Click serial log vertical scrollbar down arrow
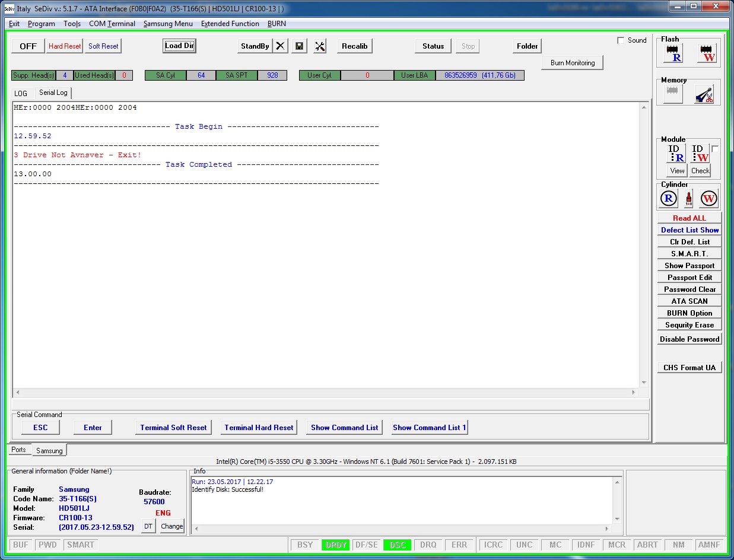The image size is (734, 560). (644, 383)
